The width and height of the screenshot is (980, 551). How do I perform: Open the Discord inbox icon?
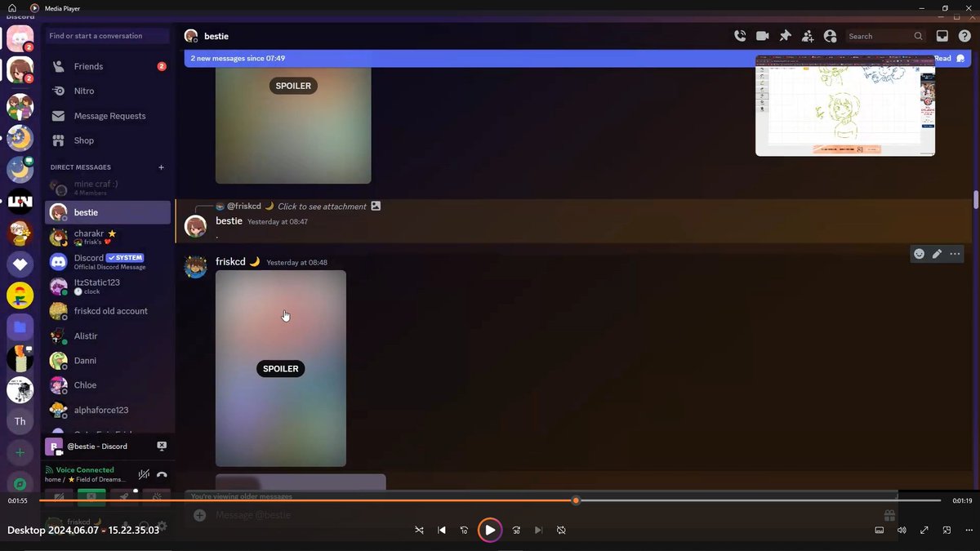point(942,36)
